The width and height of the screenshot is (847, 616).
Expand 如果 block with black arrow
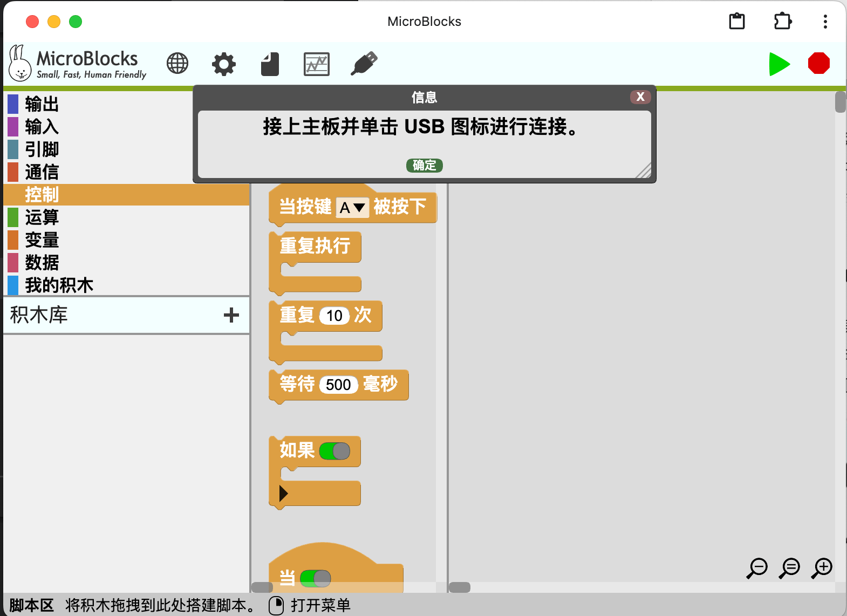tap(284, 493)
